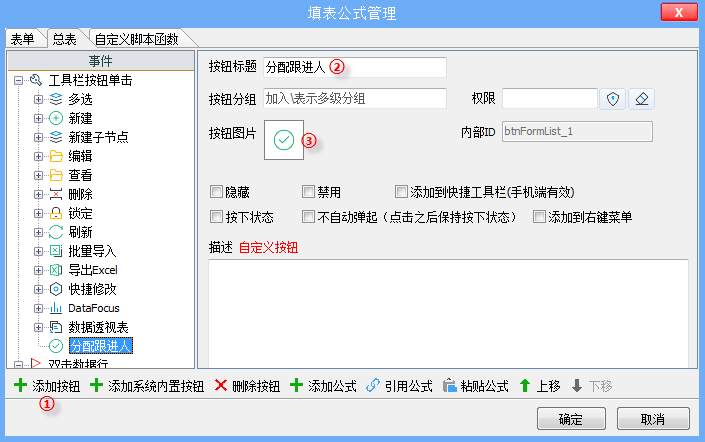Click the 新建子节点 layers icon
The height and width of the screenshot is (442, 705).
coord(56,137)
